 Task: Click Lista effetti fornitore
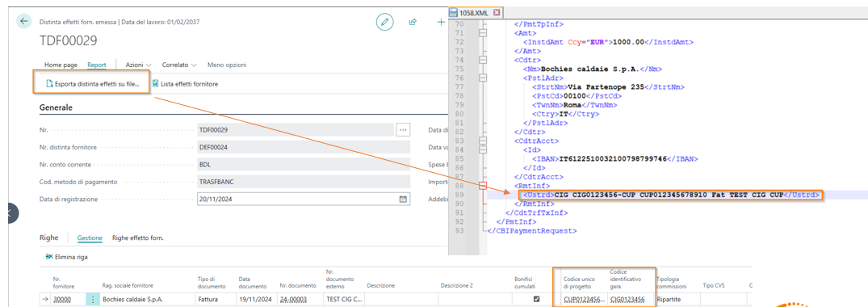point(186,84)
